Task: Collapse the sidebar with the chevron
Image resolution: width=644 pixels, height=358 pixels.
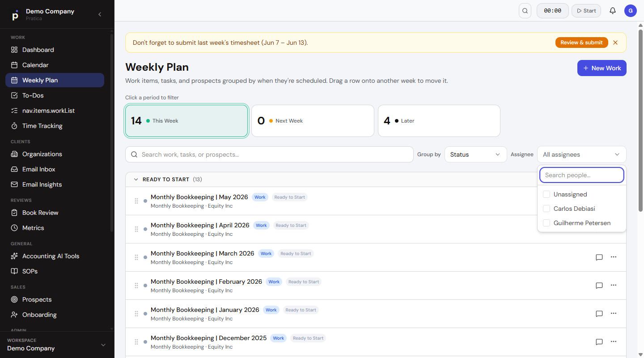Action: tap(100, 14)
